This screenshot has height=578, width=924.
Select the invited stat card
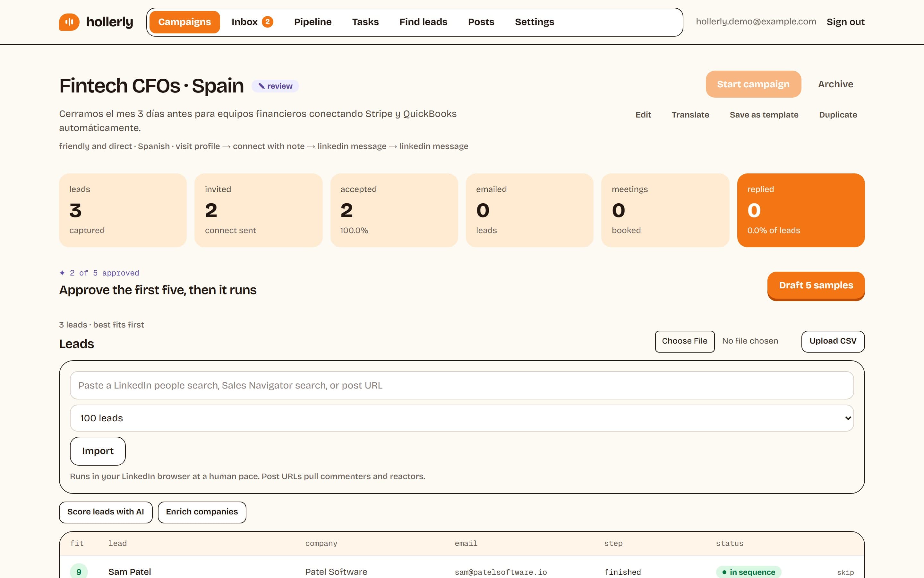[x=259, y=210]
